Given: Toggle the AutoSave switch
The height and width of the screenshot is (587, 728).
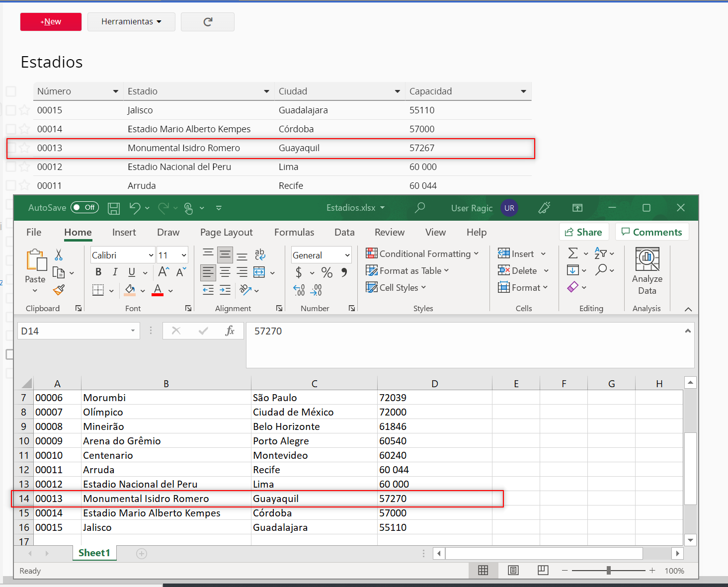Looking at the screenshot, I should point(84,208).
